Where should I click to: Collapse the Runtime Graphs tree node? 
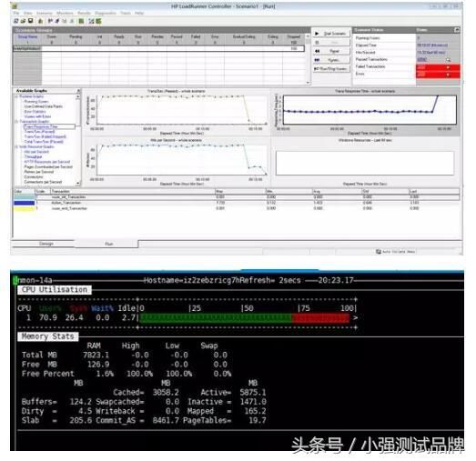point(17,96)
